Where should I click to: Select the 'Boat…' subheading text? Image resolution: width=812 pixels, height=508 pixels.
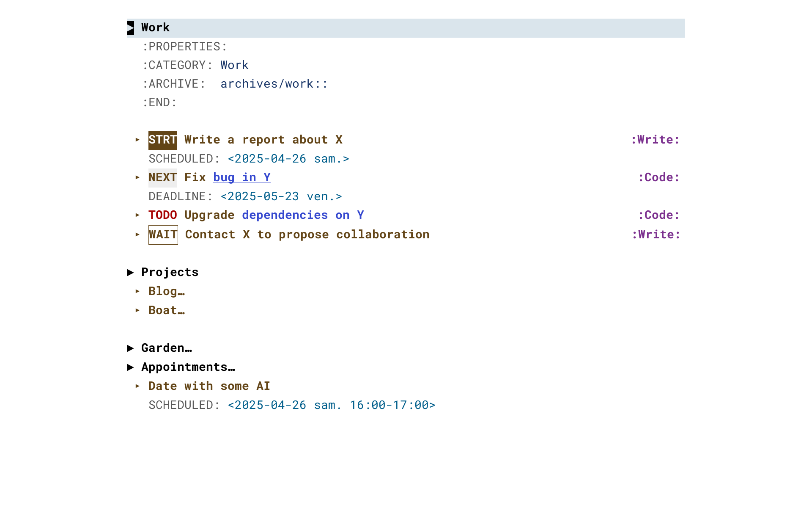tap(167, 311)
